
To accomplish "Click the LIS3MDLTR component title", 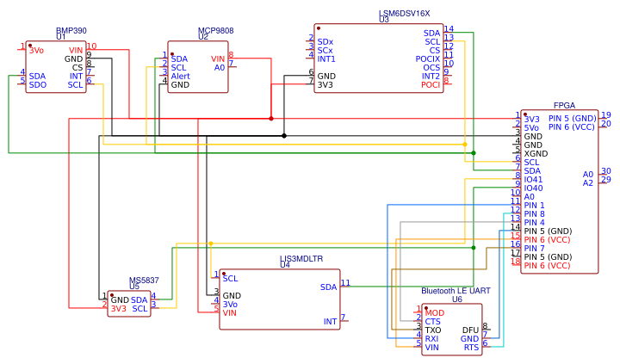I will click(301, 258).
